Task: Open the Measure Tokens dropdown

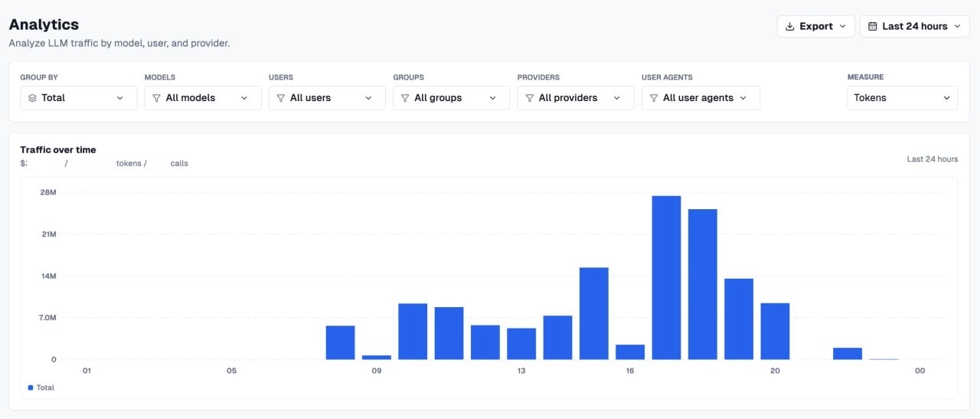Action: (x=903, y=98)
